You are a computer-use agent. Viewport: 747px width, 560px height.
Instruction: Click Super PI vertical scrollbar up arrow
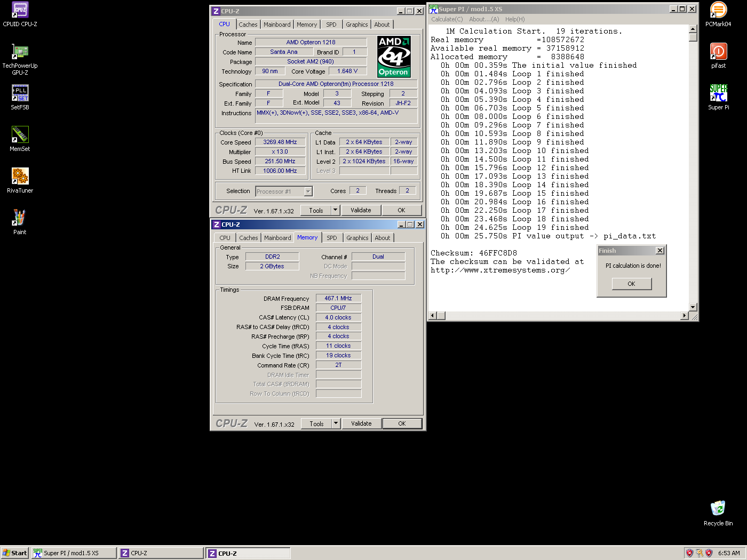(x=693, y=29)
